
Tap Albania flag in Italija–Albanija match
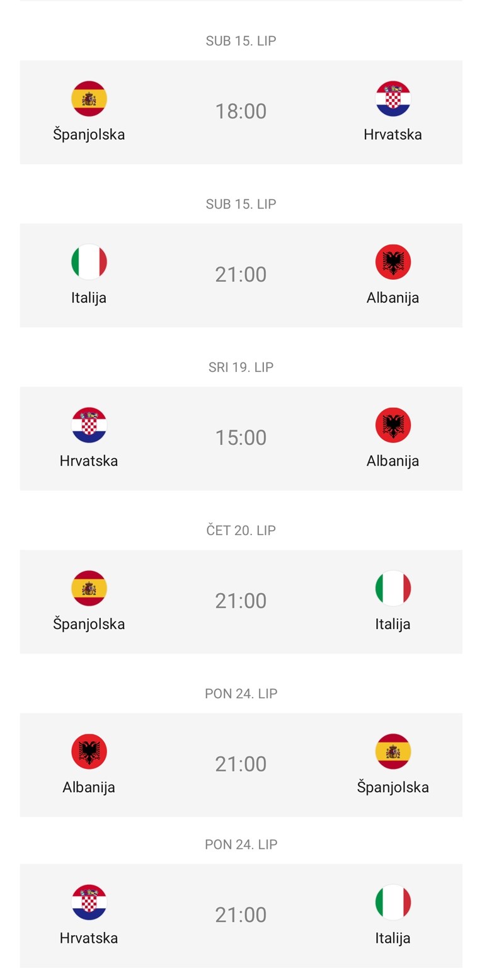coord(393,262)
